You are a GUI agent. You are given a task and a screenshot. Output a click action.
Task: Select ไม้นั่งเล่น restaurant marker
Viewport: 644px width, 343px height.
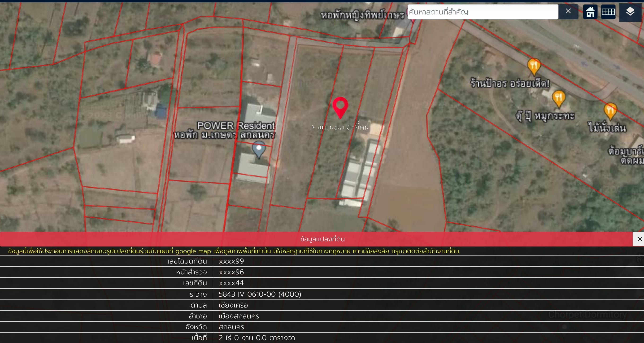pos(610,111)
